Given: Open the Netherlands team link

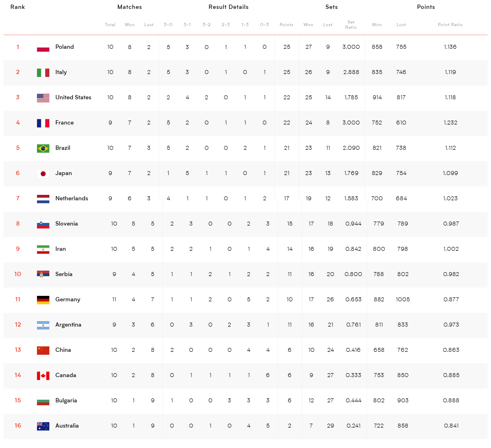Looking at the screenshot, I should pyautogui.click(x=72, y=199).
